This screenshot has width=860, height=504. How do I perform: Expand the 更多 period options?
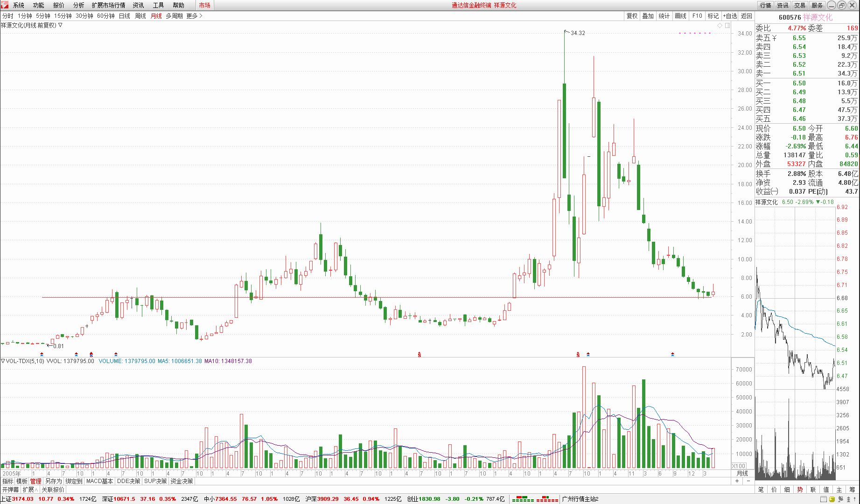point(194,16)
